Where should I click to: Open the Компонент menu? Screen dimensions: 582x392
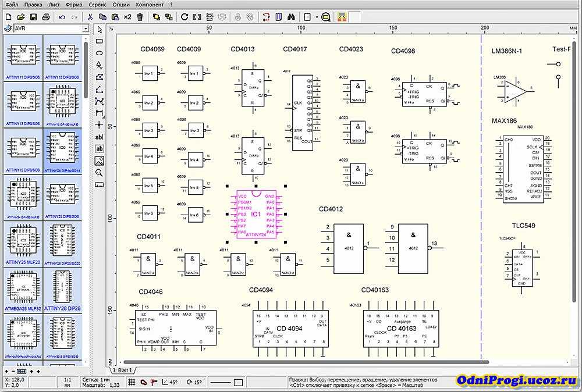pos(150,5)
